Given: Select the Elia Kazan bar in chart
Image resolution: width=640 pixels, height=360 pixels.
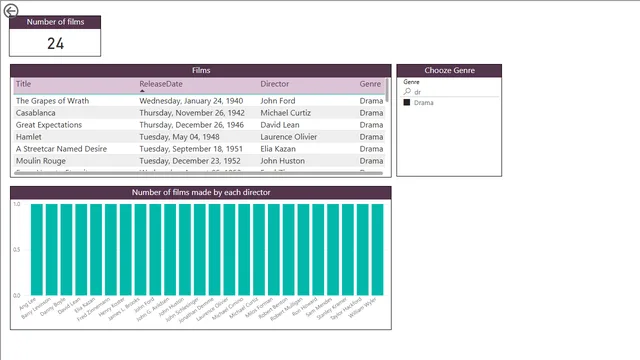Looking at the screenshot, I should 96,249.
